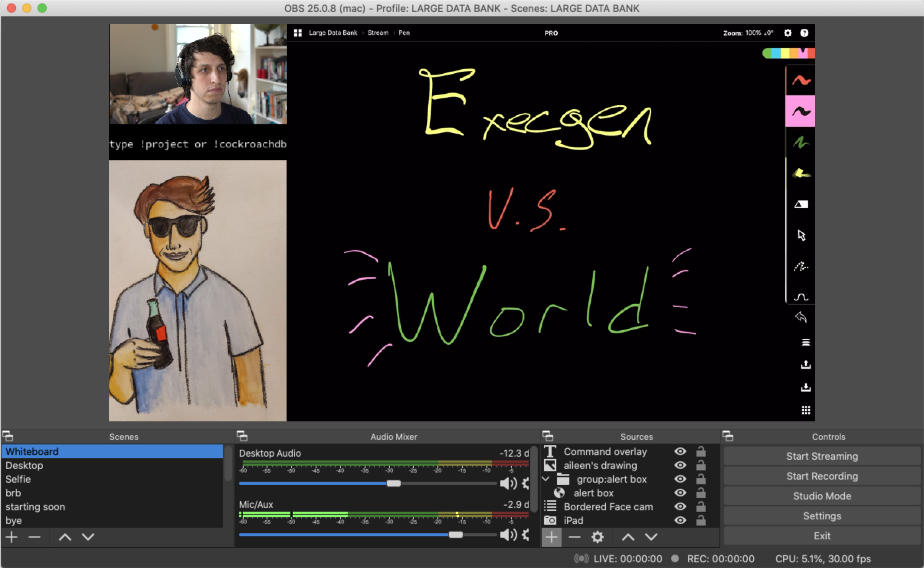Viewport: 924px width, 568px height.
Task: Select the red pen tool in whiteboard
Action: coord(801,80)
